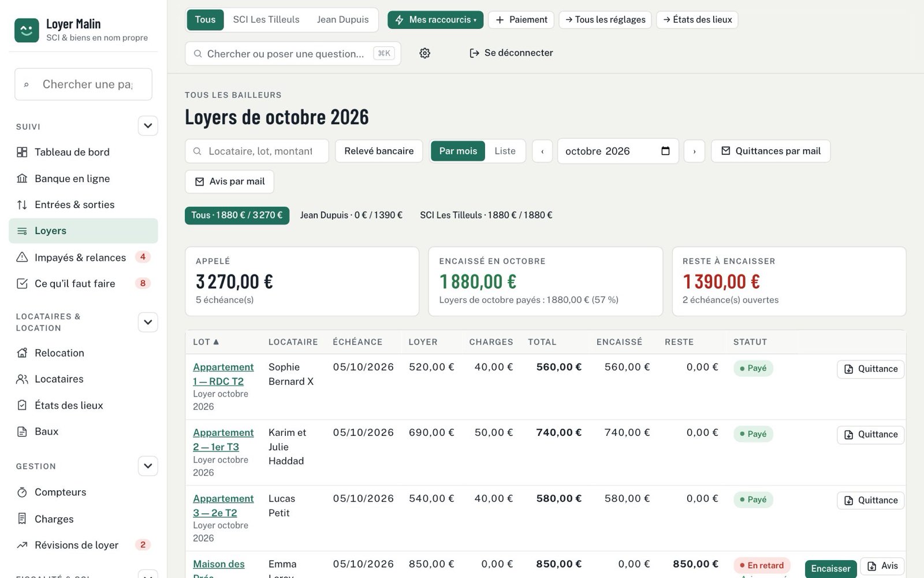Image resolution: width=924 pixels, height=578 pixels.
Task: Open Tableau de bord from sidebar
Action: tap(83, 152)
